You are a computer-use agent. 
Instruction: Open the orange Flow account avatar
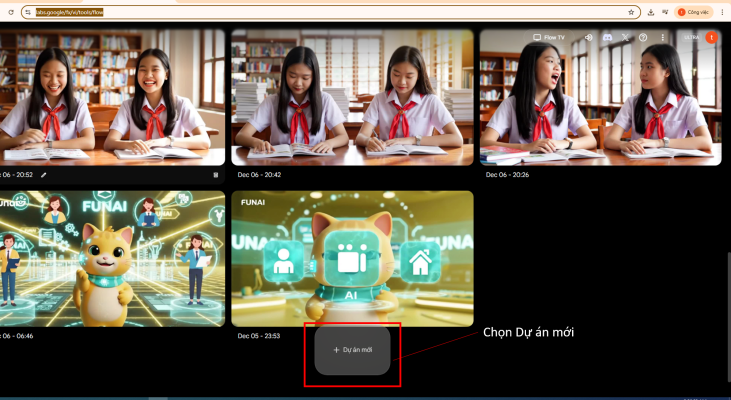[x=711, y=37]
